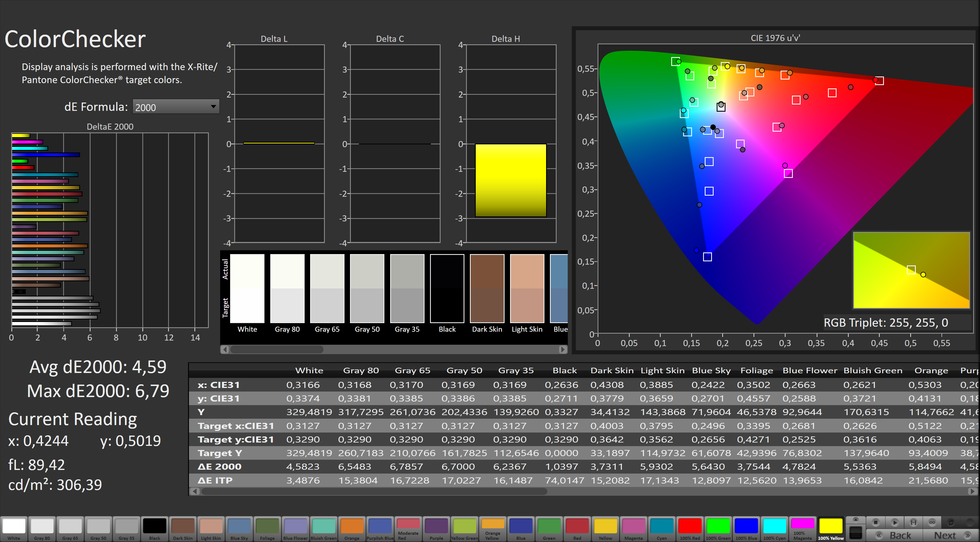This screenshot has width=980, height=542.
Task: Select the Orange Yellow patch
Action: click(x=493, y=529)
